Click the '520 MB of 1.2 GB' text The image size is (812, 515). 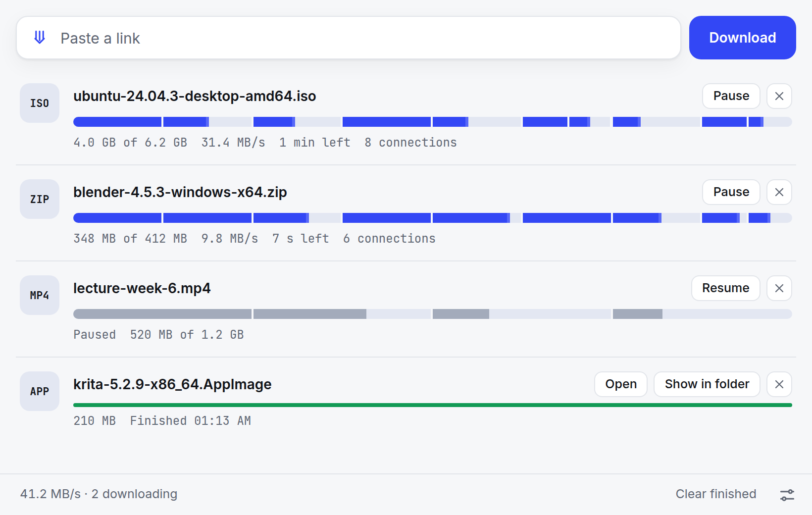pyautogui.click(x=187, y=335)
